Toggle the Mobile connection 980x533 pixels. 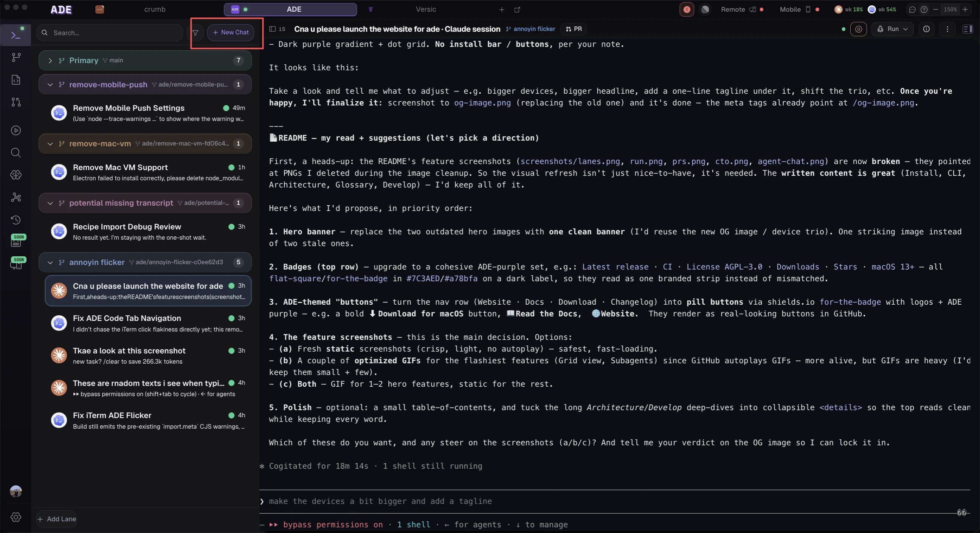coord(799,9)
